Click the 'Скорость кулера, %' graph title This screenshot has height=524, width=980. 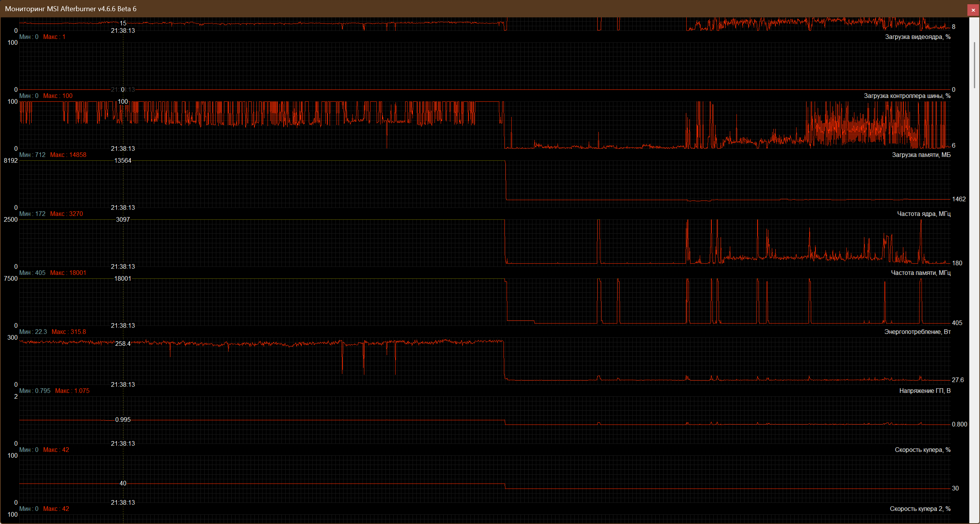click(922, 450)
